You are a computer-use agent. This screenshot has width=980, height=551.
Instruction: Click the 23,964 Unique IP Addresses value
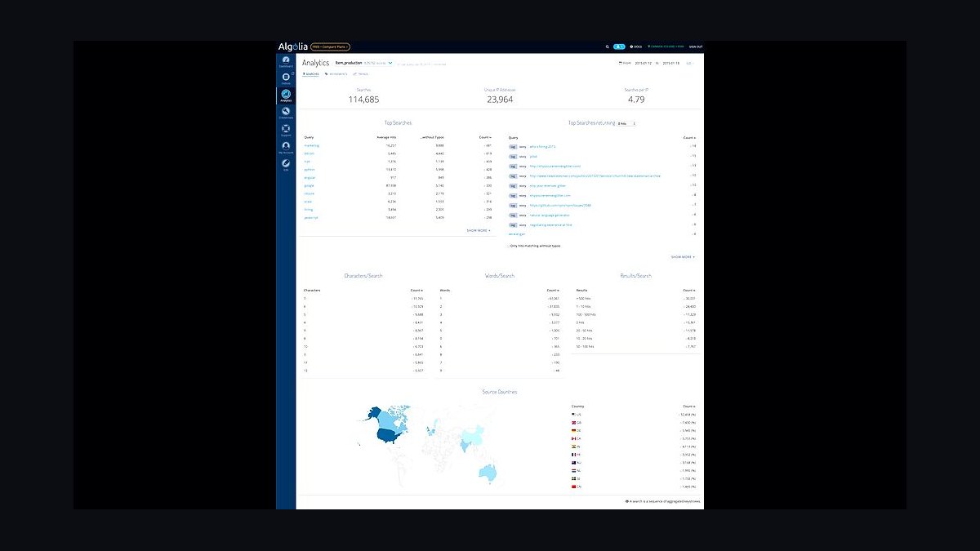(x=500, y=100)
